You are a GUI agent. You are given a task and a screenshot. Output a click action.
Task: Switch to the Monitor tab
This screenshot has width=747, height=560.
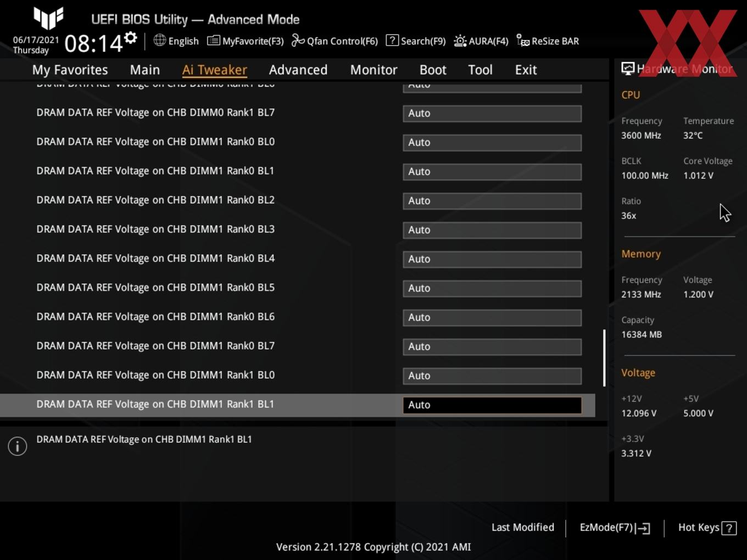(374, 70)
